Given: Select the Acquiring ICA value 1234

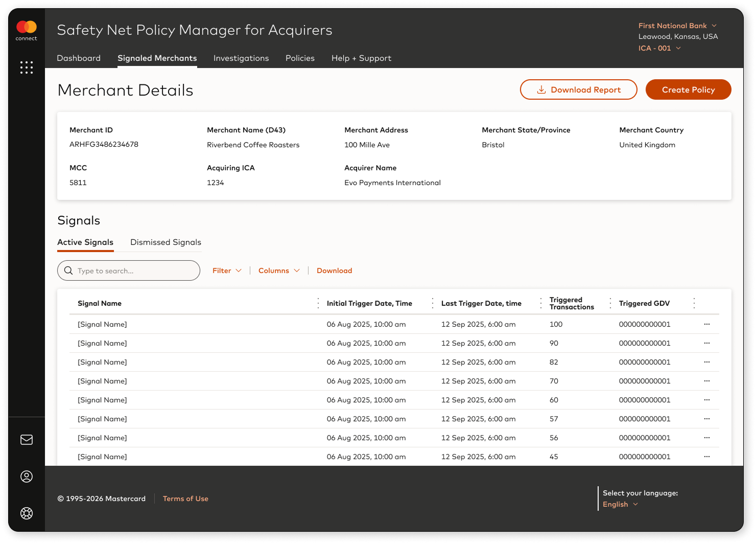Looking at the screenshot, I should 216,183.
